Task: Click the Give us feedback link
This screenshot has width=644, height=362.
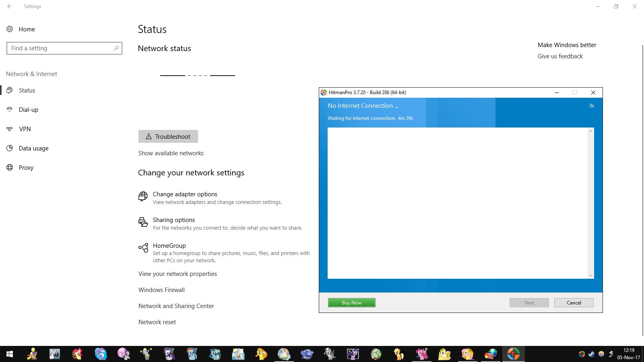Action: pos(560,56)
